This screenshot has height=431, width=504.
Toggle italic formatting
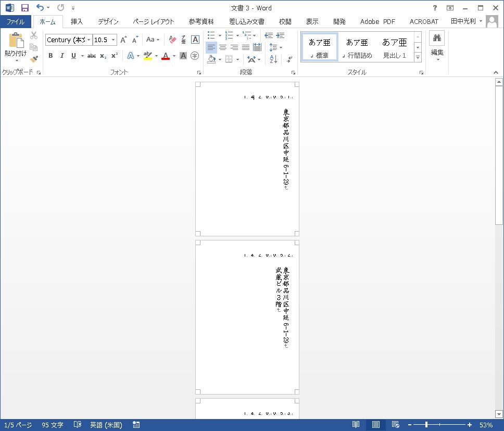click(x=62, y=56)
